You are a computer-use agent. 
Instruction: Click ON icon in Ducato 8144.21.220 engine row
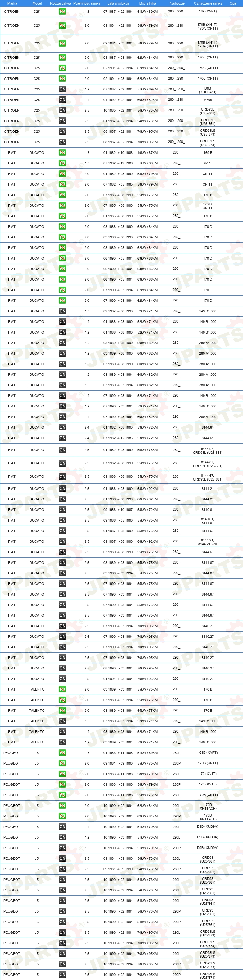click(x=62, y=541)
